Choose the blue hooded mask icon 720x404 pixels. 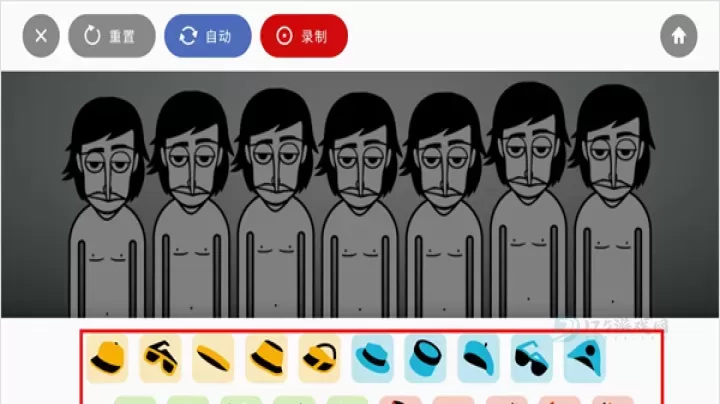coord(585,359)
